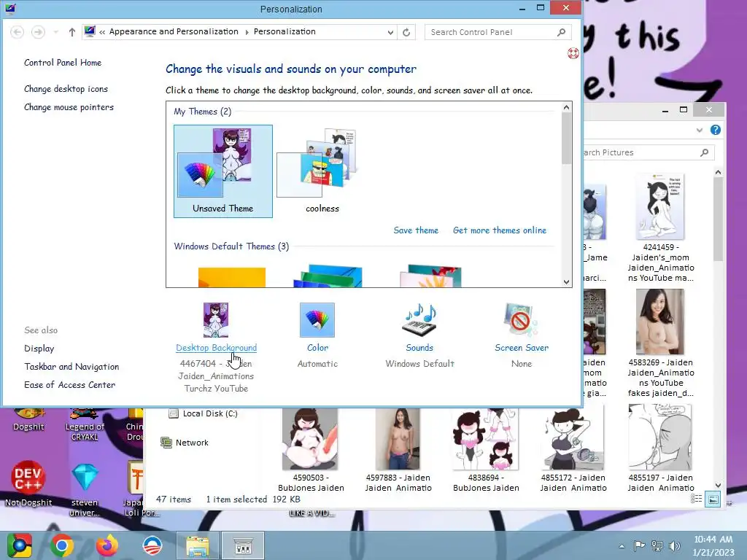747x560 pixels.
Task: Open the volume control in the system tray
Action: click(x=675, y=545)
